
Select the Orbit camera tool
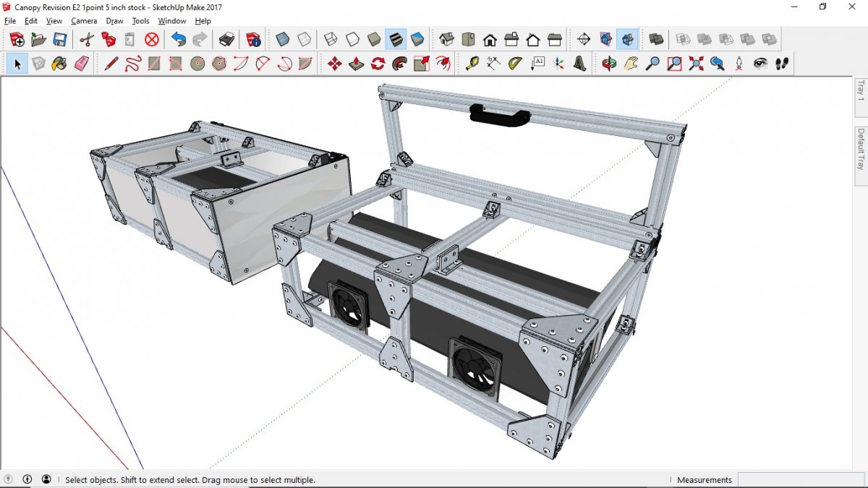click(609, 64)
